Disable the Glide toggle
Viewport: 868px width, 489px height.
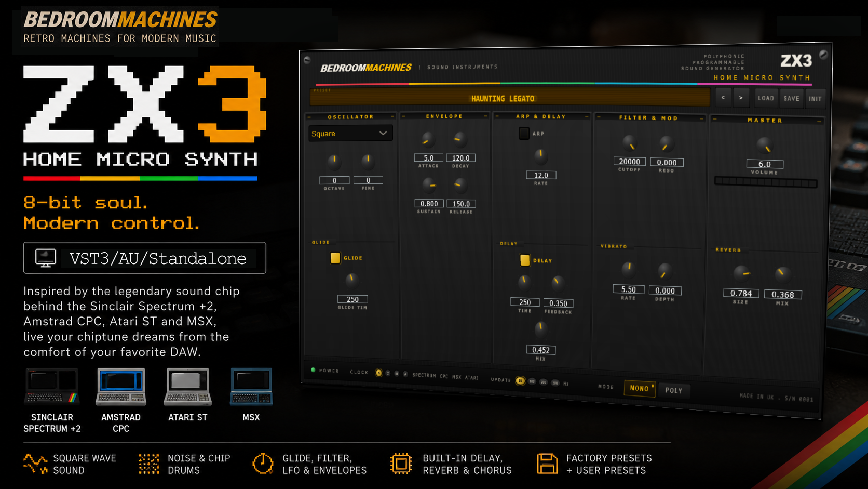335,258
